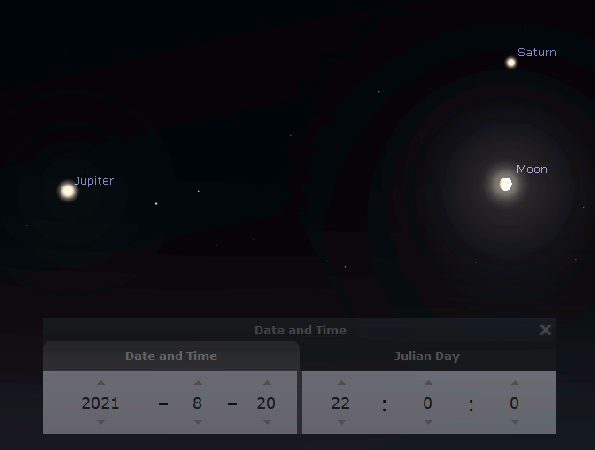Select Jupiter in the sky view

click(x=68, y=190)
